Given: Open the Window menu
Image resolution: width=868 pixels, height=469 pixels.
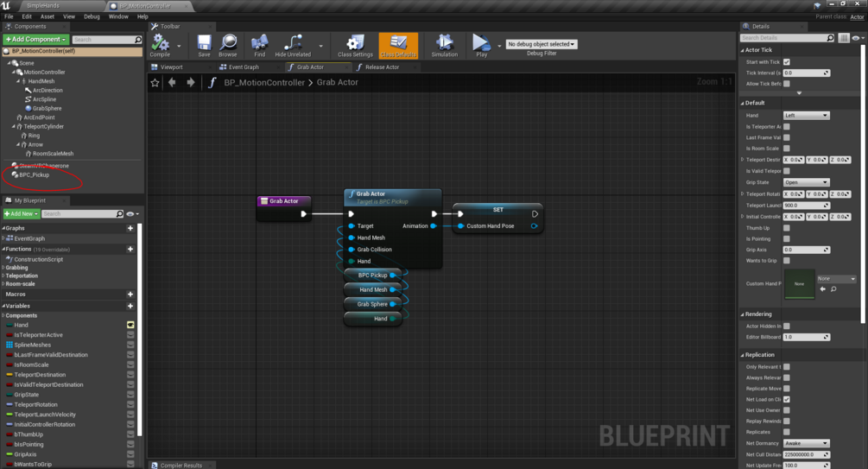Looking at the screenshot, I should [118, 16].
